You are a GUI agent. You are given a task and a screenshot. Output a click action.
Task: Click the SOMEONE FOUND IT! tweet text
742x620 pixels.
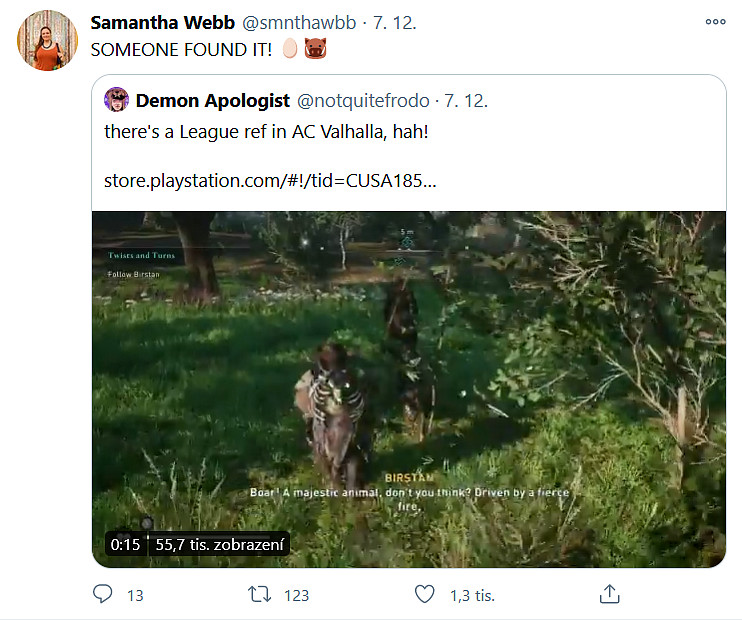click(x=185, y=48)
